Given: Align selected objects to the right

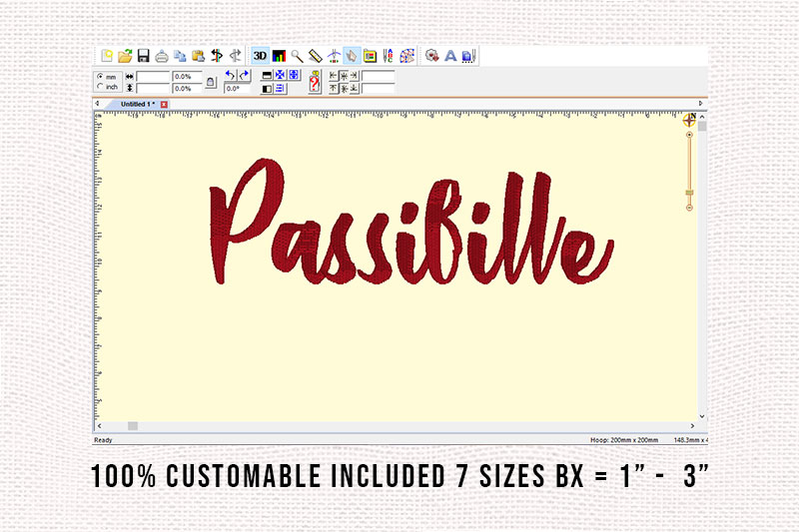Looking at the screenshot, I should click(355, 76).
